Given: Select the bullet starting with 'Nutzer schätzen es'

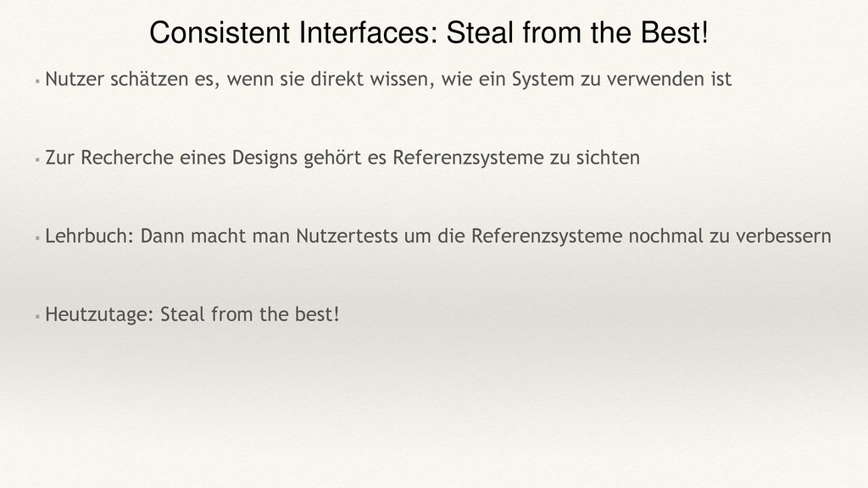Looking at the screenshot, I should pos(388,79).
